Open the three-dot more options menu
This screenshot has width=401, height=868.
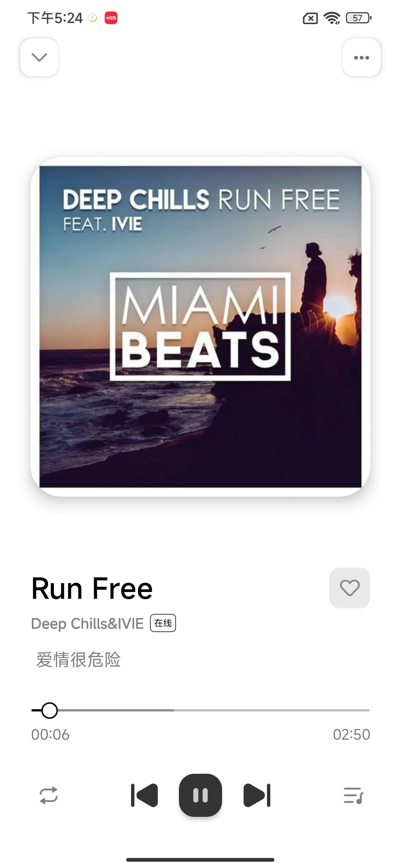click(x=361, y=57)
